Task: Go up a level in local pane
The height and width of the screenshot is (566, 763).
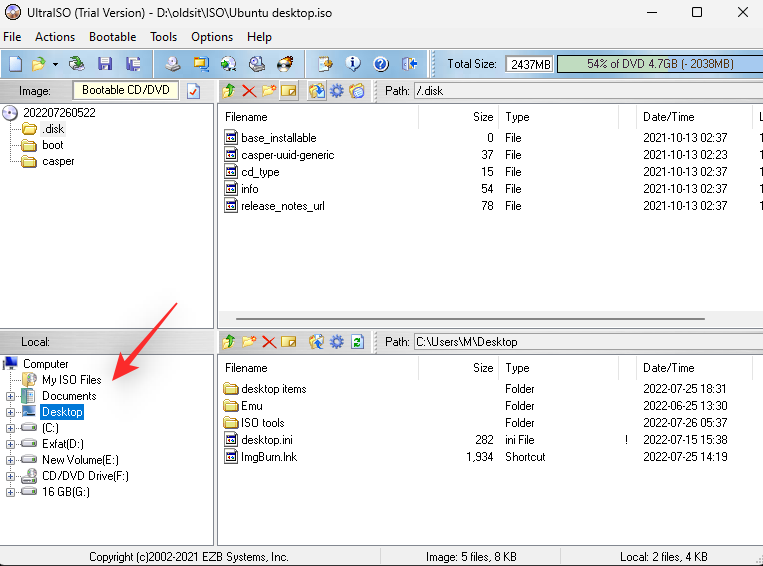Action: pyautogui.click(x=229, y=342)
